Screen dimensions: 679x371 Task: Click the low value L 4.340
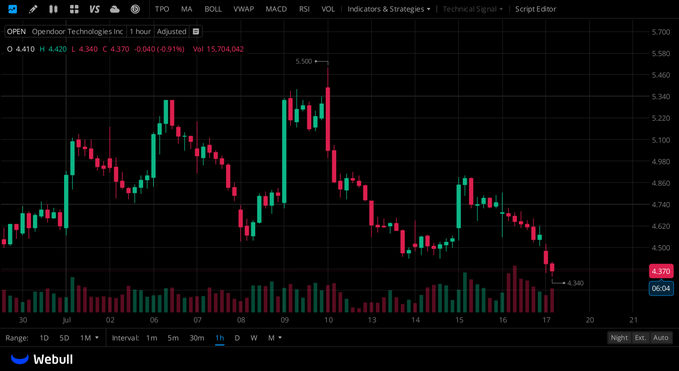point(85,49)
